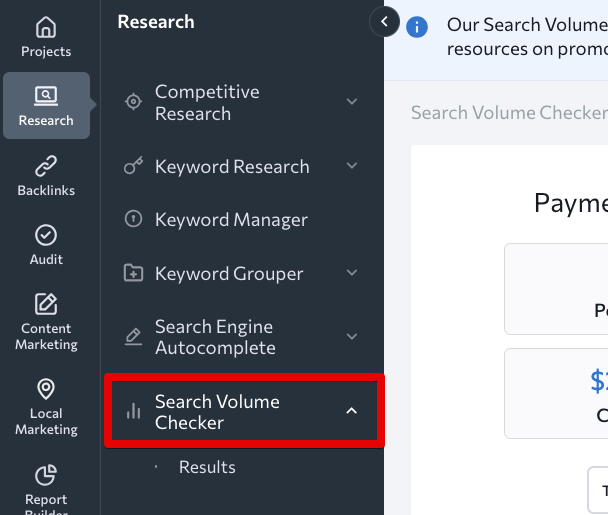Collapse the Search Volume Checker chevron

click(352, 411)
